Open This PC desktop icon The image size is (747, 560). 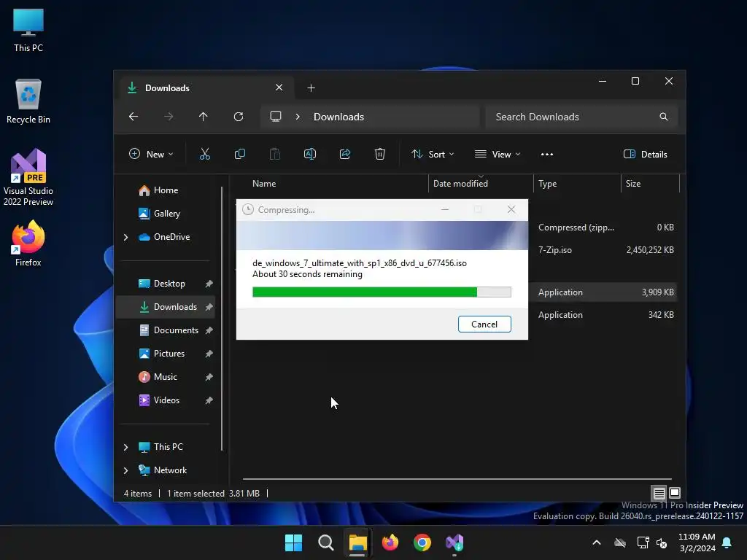pyautogui.click(x=28, y=30)
